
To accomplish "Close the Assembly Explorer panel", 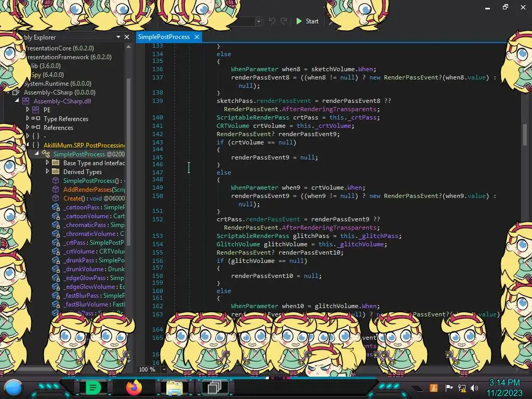I will (127, 37).
